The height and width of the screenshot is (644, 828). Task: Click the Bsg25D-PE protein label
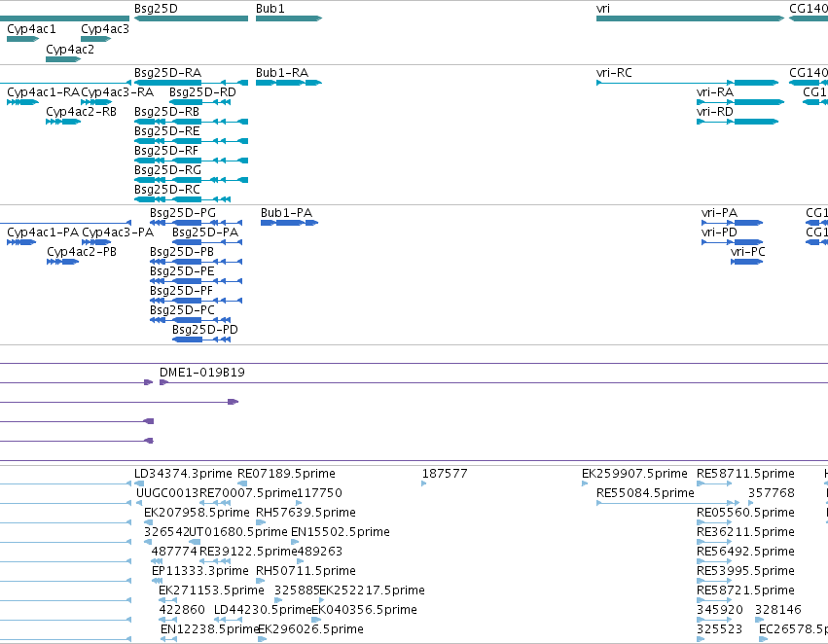182,271
